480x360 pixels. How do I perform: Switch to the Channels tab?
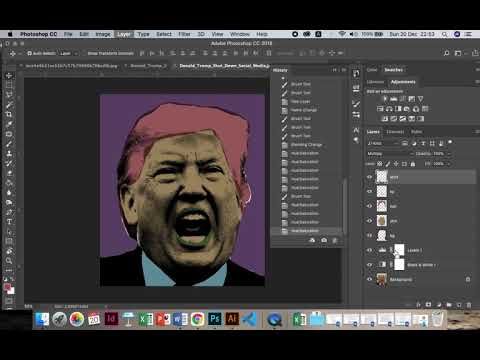tap(395, 132)
